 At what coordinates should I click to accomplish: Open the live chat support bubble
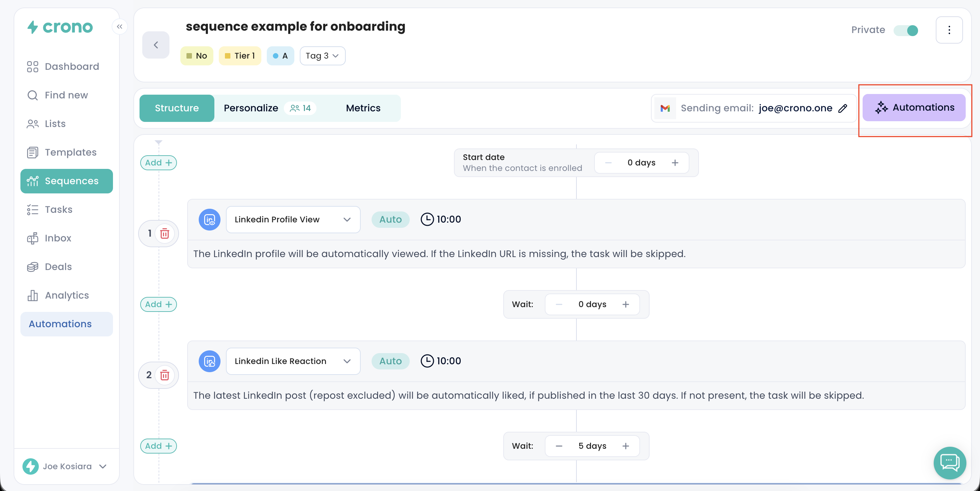[x=949, y=462]
